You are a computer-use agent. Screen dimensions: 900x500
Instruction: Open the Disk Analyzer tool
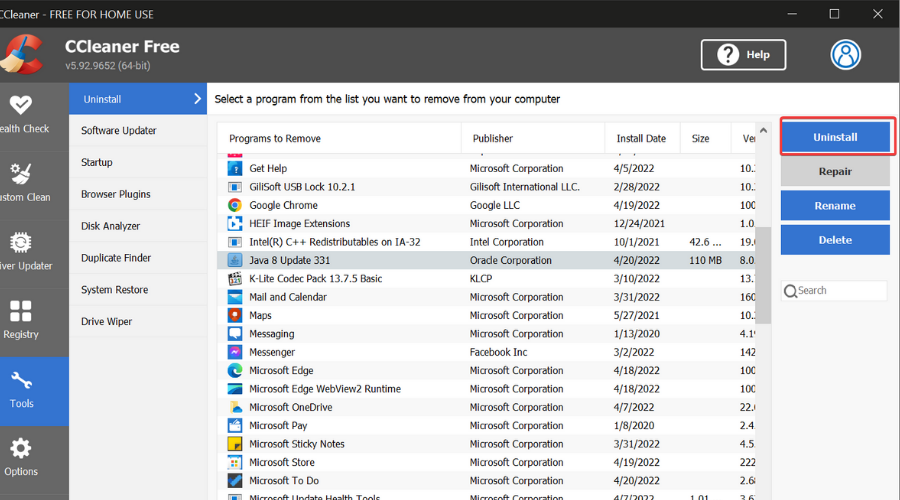[x=138, y=226]
